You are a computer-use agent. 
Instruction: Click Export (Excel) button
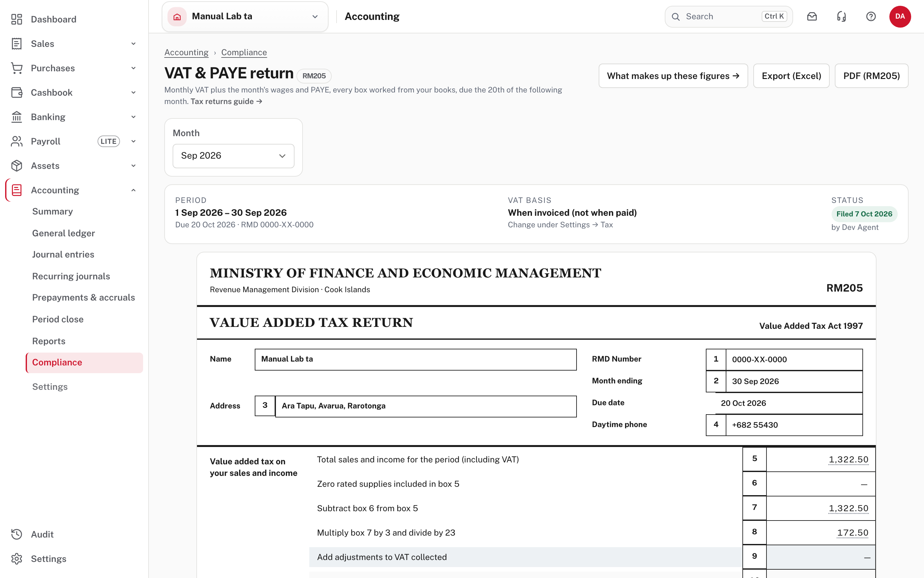(x=791, y=76)
